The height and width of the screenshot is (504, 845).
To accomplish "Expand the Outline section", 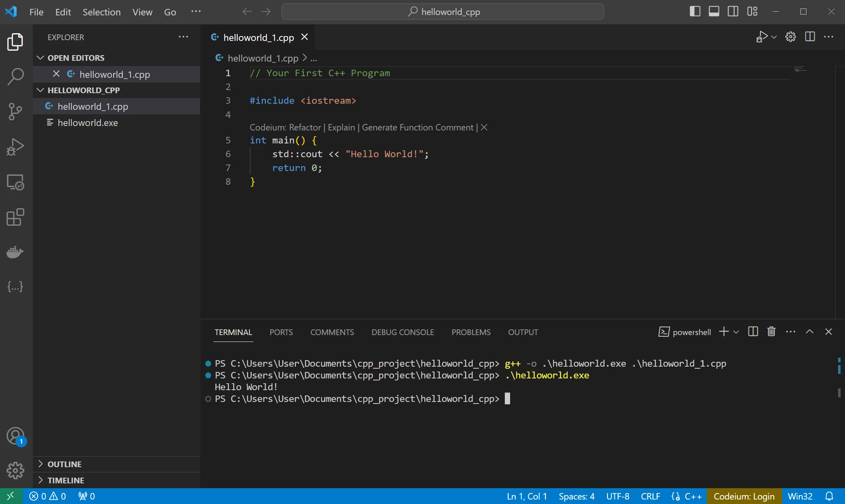I will click(x=64, y=464).
